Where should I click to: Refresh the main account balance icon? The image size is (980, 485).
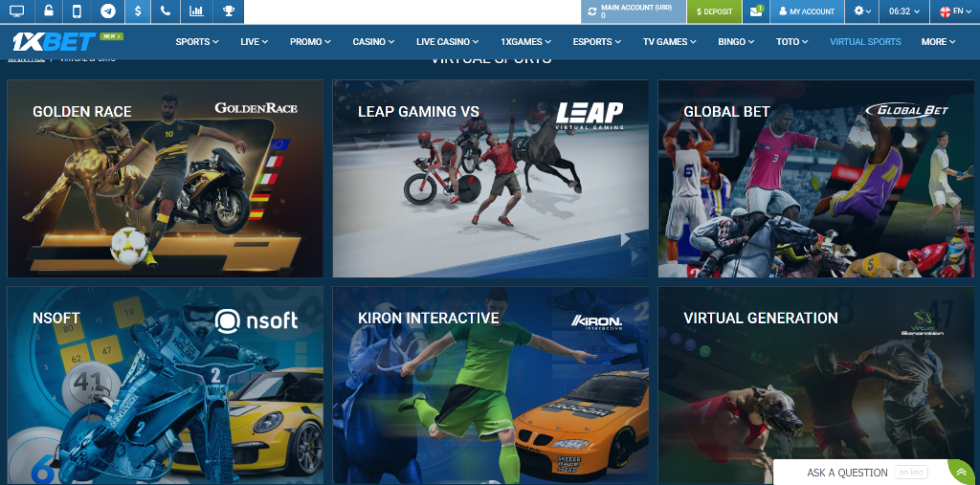tap(591, 11)
